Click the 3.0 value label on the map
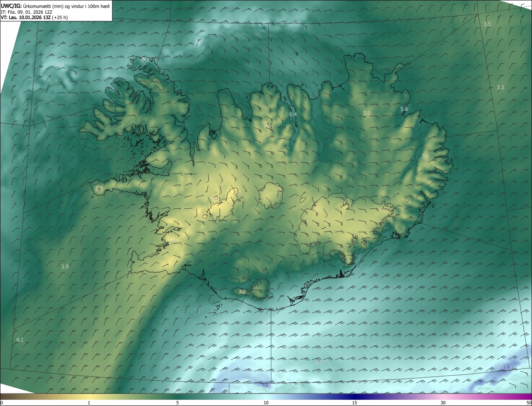532x406 pixels. coord(367,113)
